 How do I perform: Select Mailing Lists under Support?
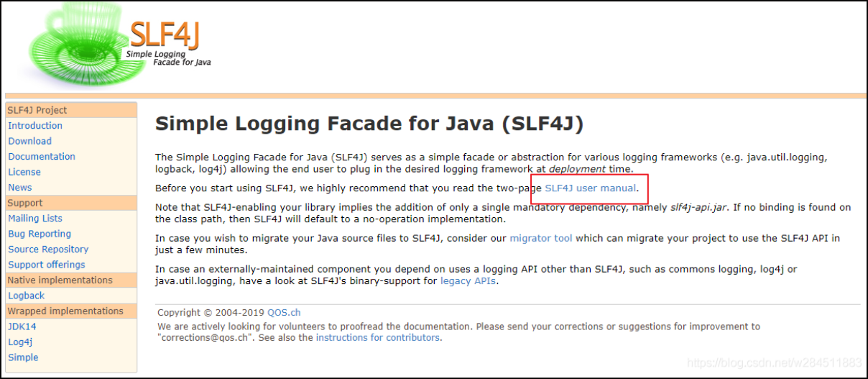(35, 219)
